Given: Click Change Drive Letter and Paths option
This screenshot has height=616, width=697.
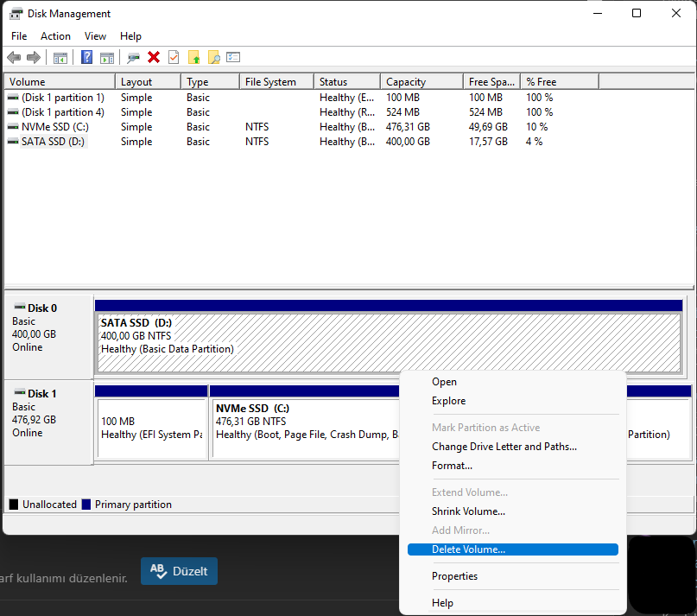Looking at the screenshot, I should coord(504,447).
